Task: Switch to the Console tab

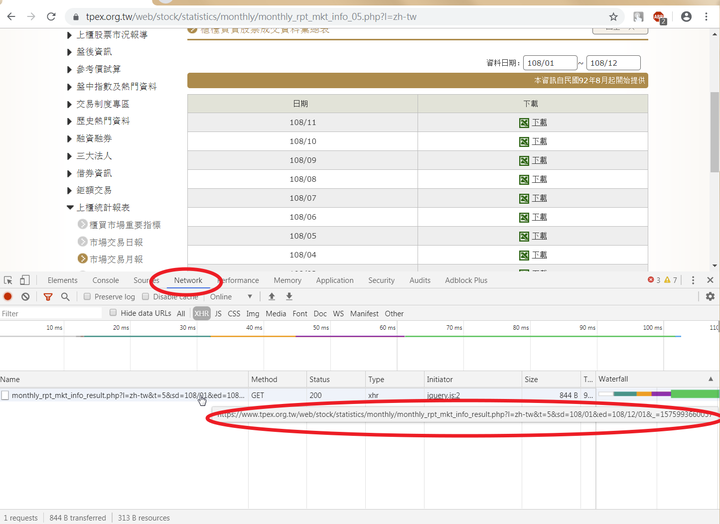Action: (x=105, y=281)
